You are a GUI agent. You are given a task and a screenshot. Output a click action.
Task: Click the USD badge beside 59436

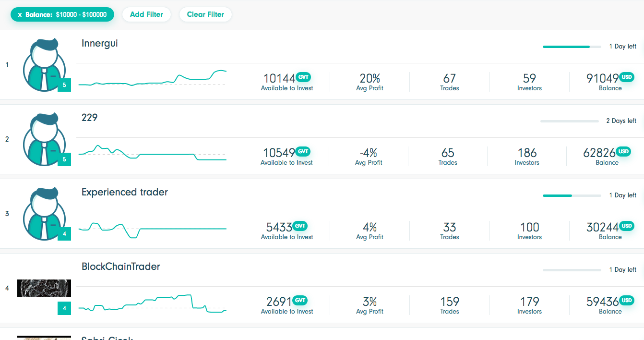(627, 300)
